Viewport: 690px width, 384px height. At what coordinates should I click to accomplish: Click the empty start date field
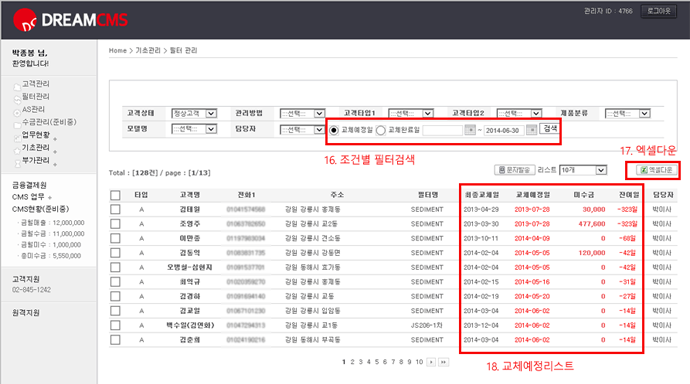443,130
